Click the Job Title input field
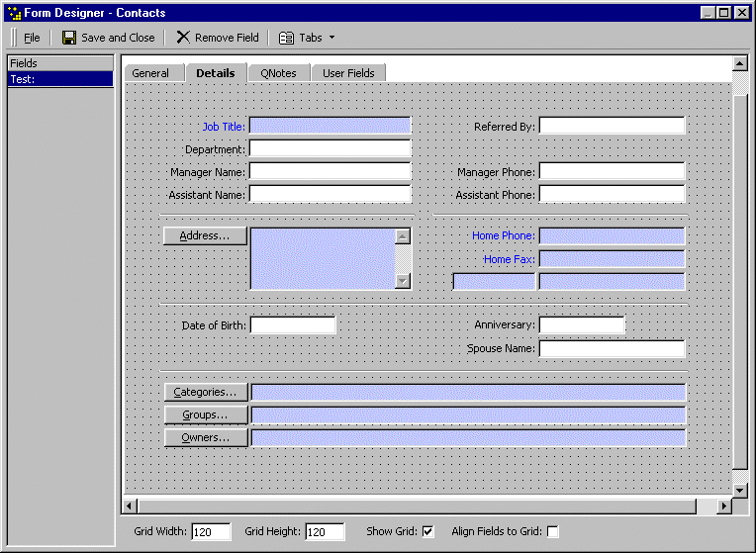 [x=330, y=126]
